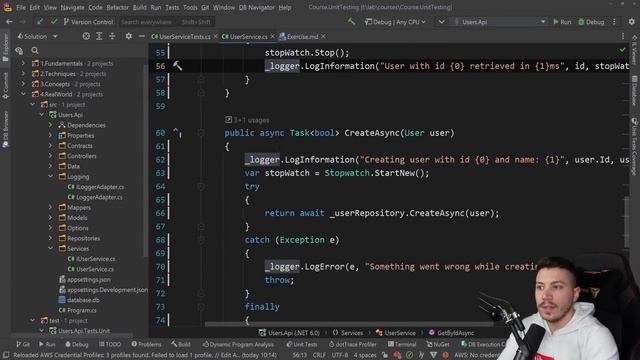Click the Debug button in top toolbar
The width and height of the screenshot is (640, 360).
click(591, 22)
